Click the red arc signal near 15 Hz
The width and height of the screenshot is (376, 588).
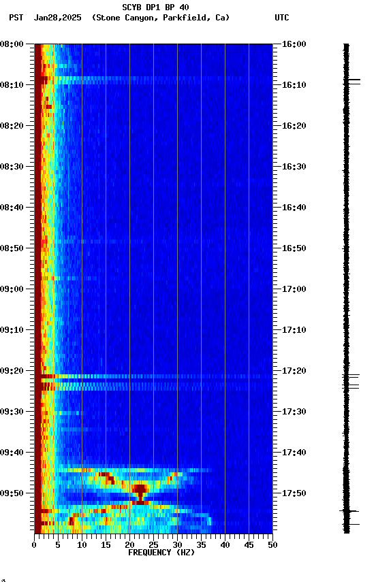pos(106,477)
